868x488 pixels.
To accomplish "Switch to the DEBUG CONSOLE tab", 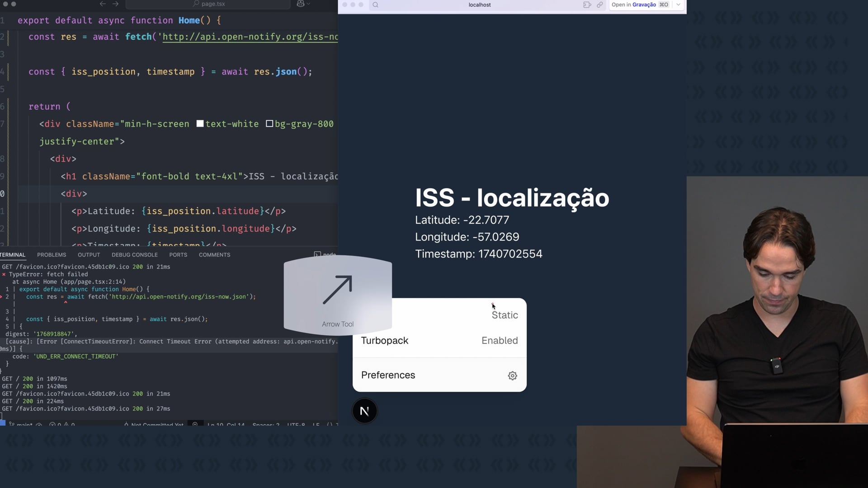I will (134, 255).
